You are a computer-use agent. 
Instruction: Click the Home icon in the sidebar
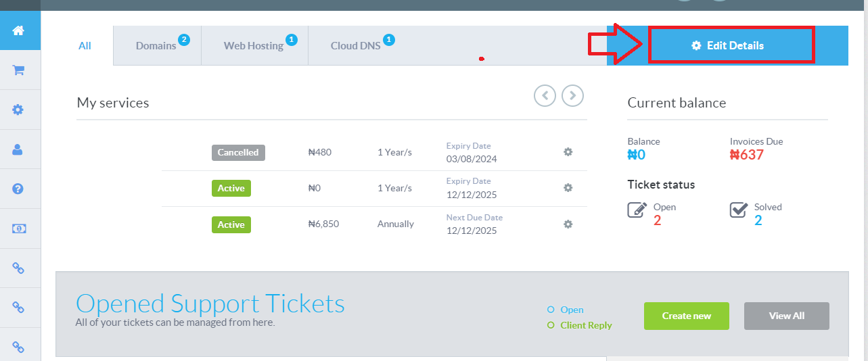click(19, 30)
